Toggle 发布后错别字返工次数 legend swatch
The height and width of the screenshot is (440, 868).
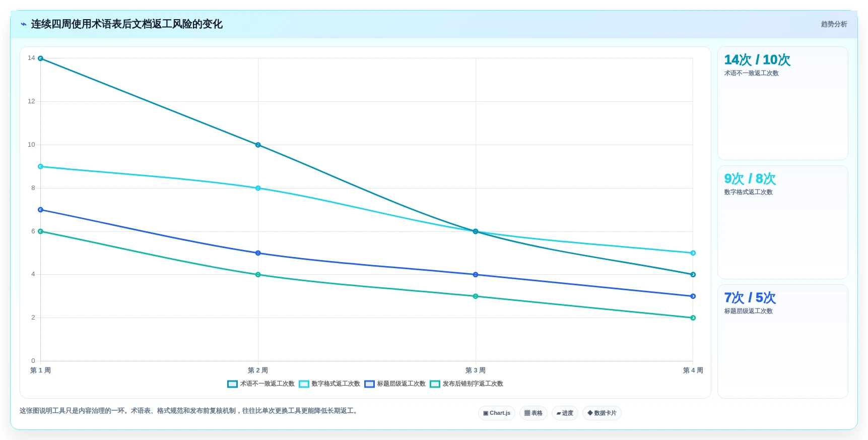pos(435,384)
